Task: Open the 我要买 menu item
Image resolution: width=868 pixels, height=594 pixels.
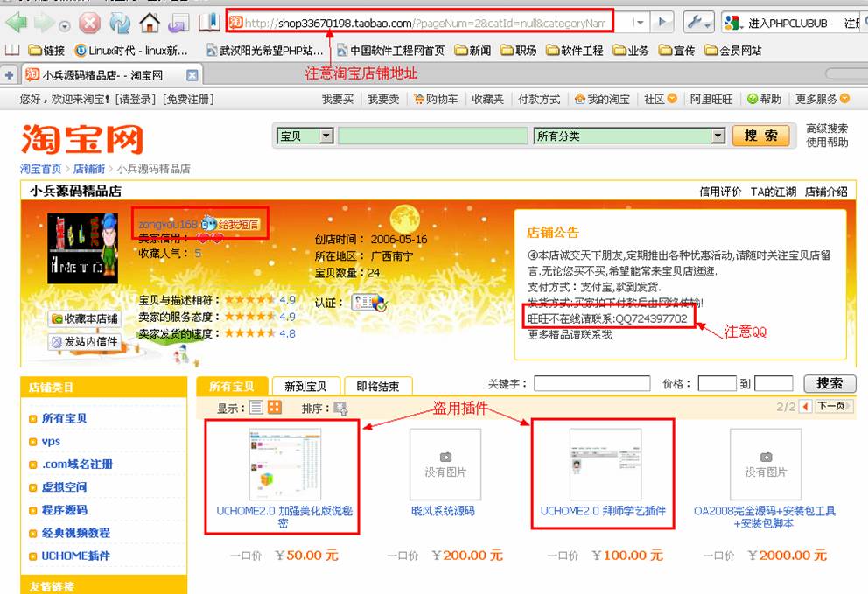Action: pyautogui.click(x=338, y=100)
